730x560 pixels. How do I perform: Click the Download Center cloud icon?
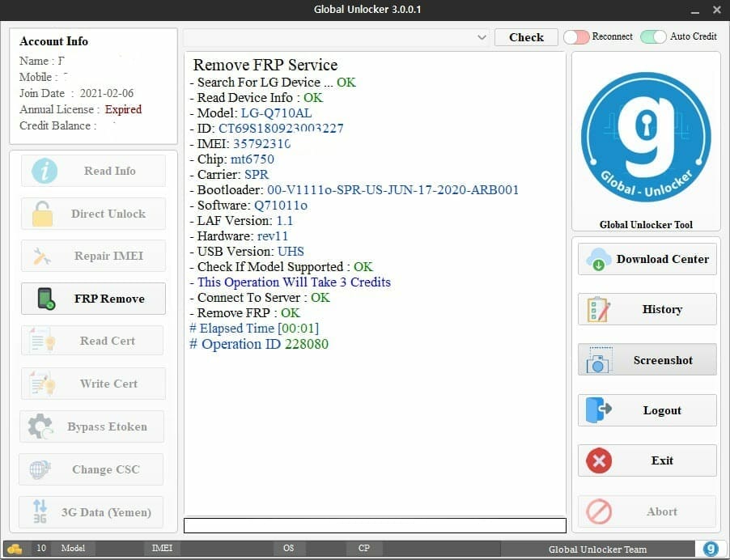599,259
